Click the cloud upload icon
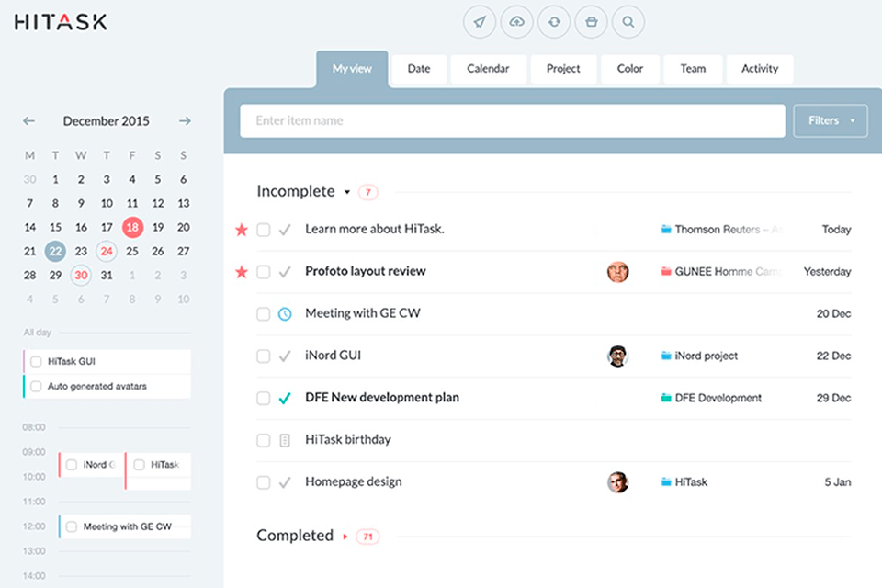This screenshot has width=882, height=588. [516, 22]
